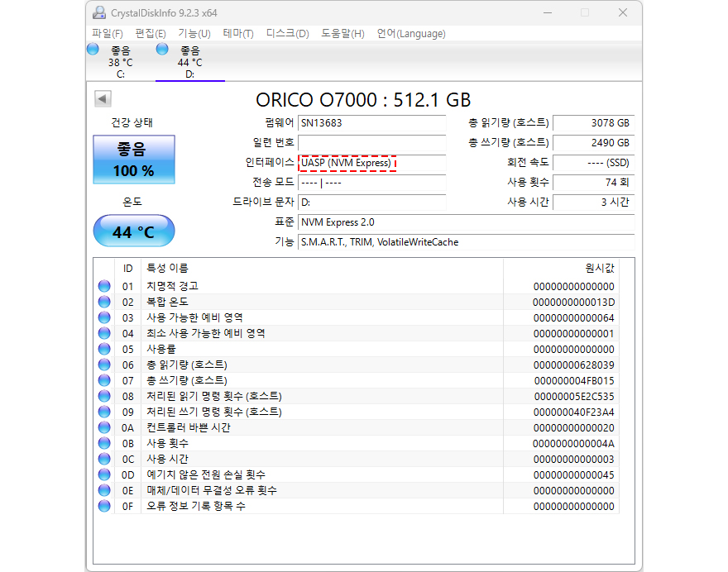728x572 pixels.
Task: Click status orb of attribute 0A 컨트롤러 바쁜 시간
Action: (x=104, y=427)
